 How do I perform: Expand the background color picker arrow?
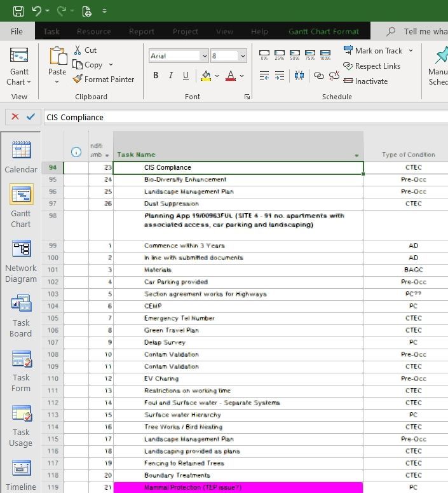click(x=217, y=76)
